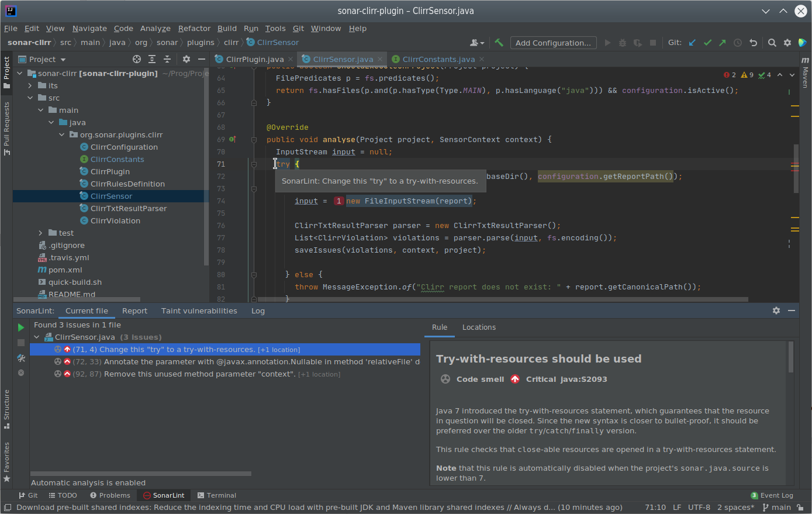Expand the test folder in Project tree
The image size is (812, 514).
(x=39, y=232)
